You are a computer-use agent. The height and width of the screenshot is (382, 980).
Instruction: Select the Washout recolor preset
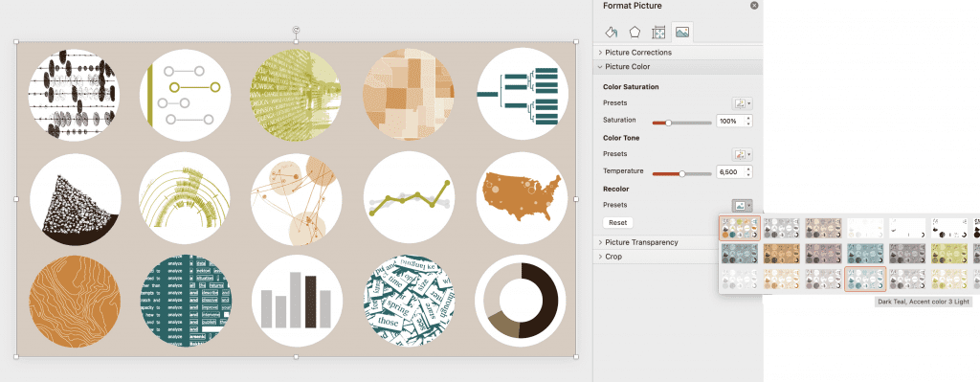point(865,228)
